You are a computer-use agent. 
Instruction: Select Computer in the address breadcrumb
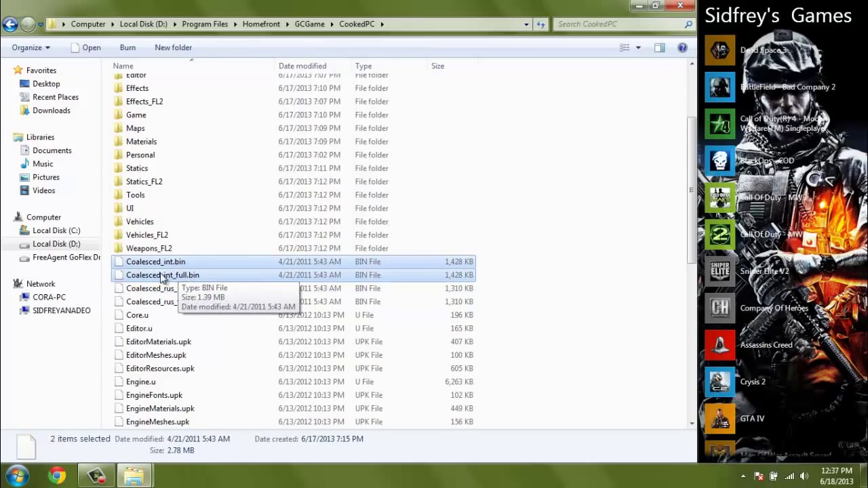click(x=88, y=24)
